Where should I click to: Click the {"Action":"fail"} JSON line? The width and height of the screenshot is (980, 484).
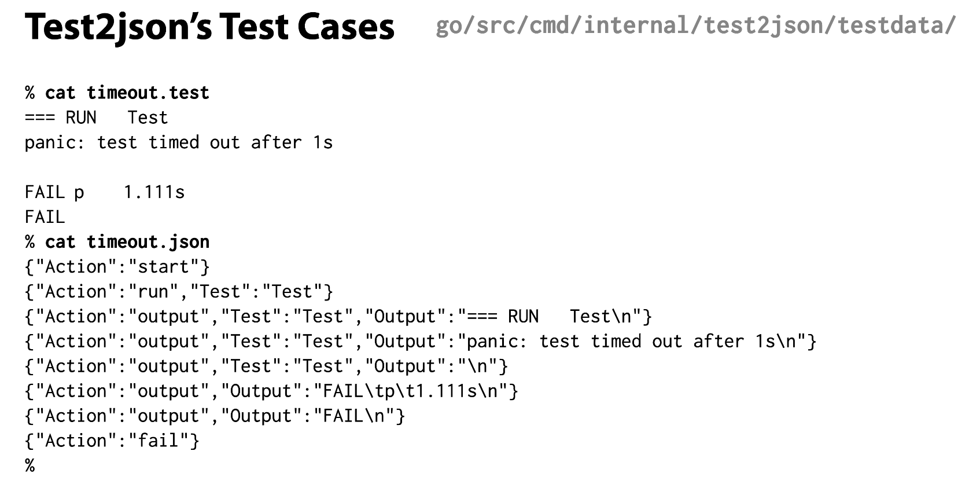112,441
